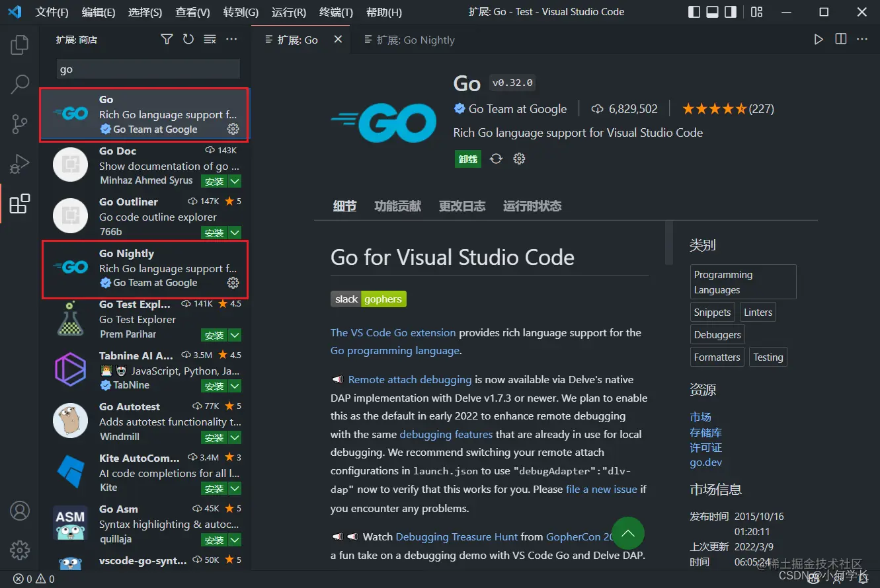The height and width of the screenshot is (588, 880).
Task: Toggle primary sidebar layout icon
Action: 694,12
